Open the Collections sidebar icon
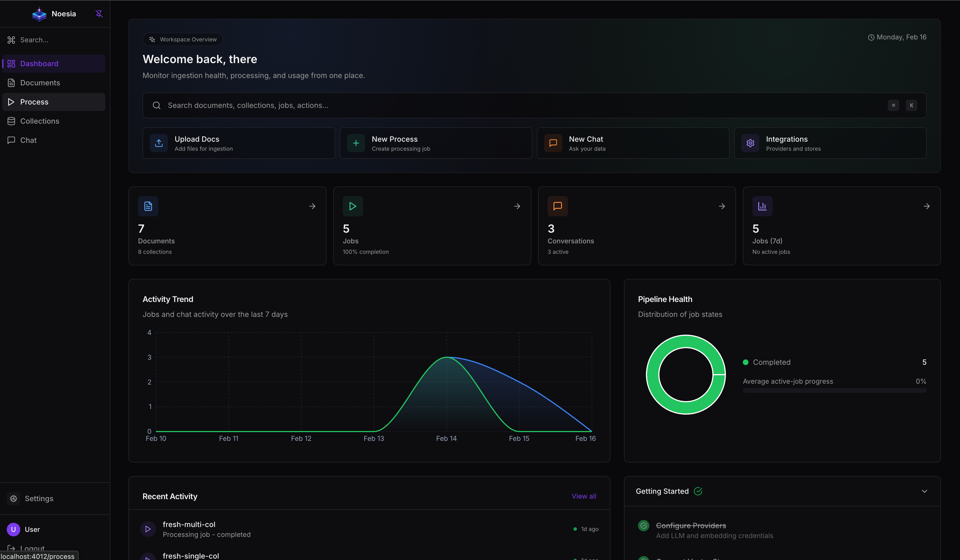Screen dimensions: 960x560 tap(11, 121)
